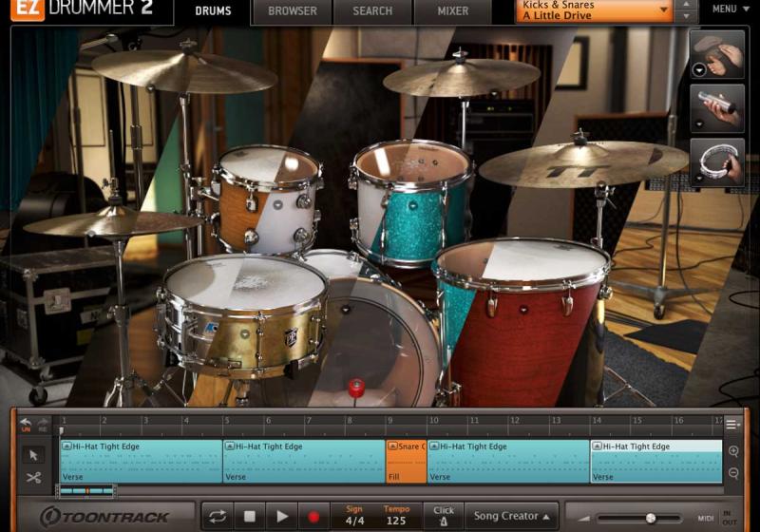Switch to the Mixer tab

452,11
